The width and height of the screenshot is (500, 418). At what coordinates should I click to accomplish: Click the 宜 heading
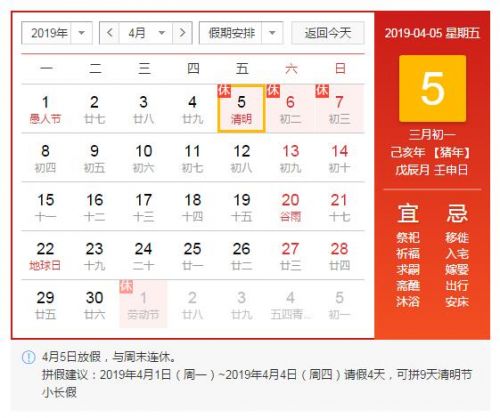point(408,213)
